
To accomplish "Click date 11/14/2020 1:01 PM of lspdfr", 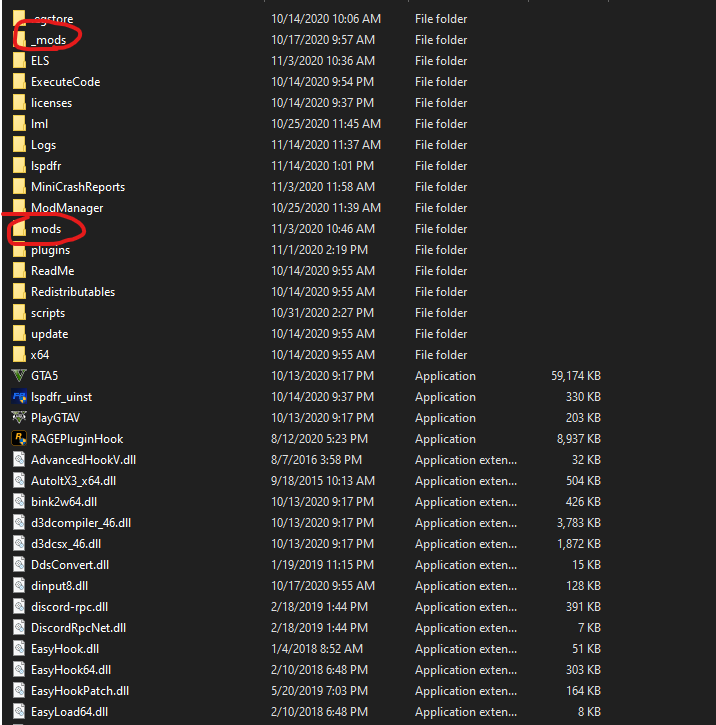I will [323, 166].
